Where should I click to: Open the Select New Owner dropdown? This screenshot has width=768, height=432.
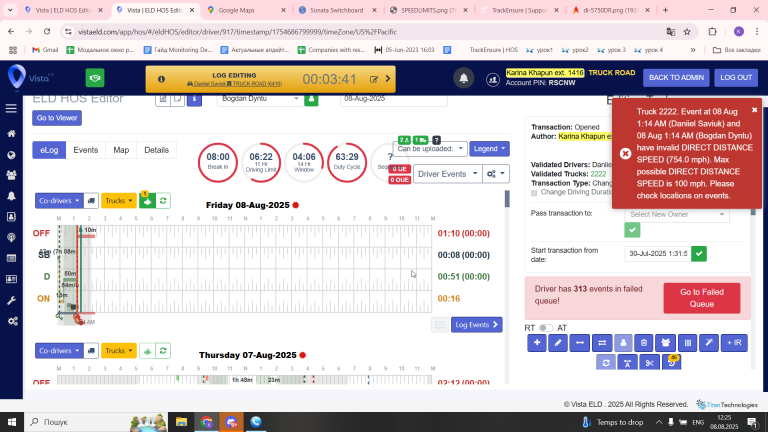677,215
